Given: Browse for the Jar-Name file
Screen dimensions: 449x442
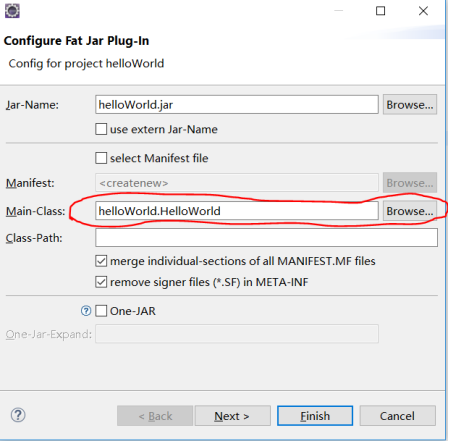Looking at the screenshot, I should [410, 105].
